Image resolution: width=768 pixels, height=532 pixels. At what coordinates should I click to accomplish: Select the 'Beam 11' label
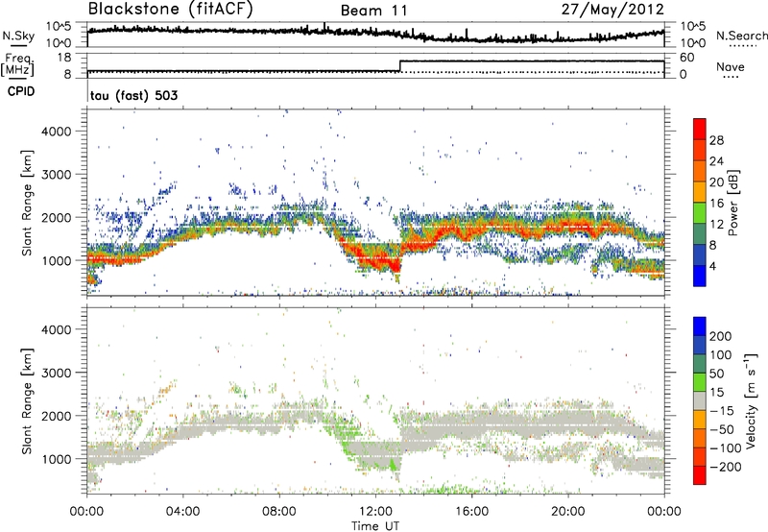click(374, 11)
